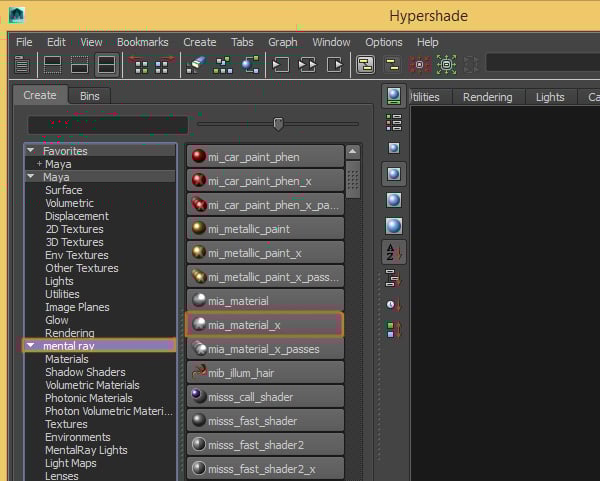
Task: Choose large swatches view icon
Action: [394, 200]
